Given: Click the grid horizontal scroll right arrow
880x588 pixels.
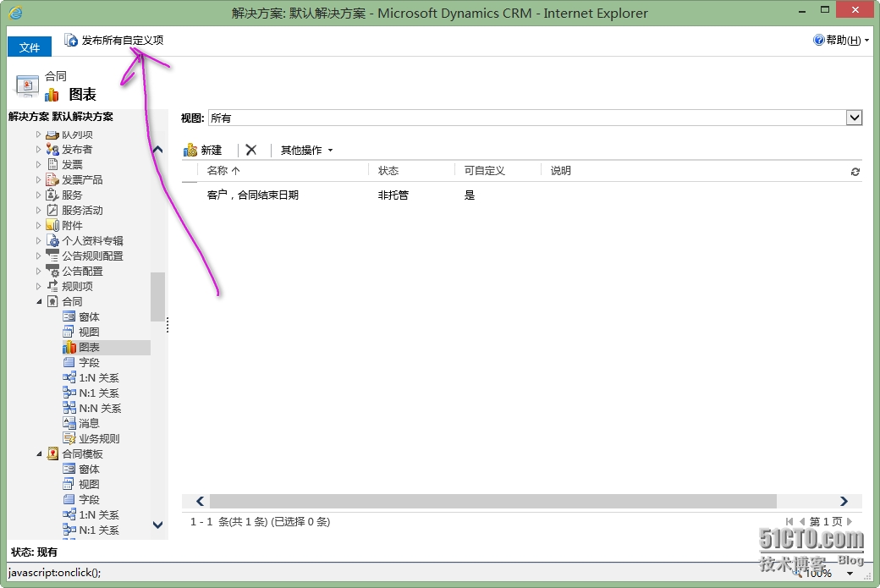Looking at the screenshot, I should (x=844, y=501).
